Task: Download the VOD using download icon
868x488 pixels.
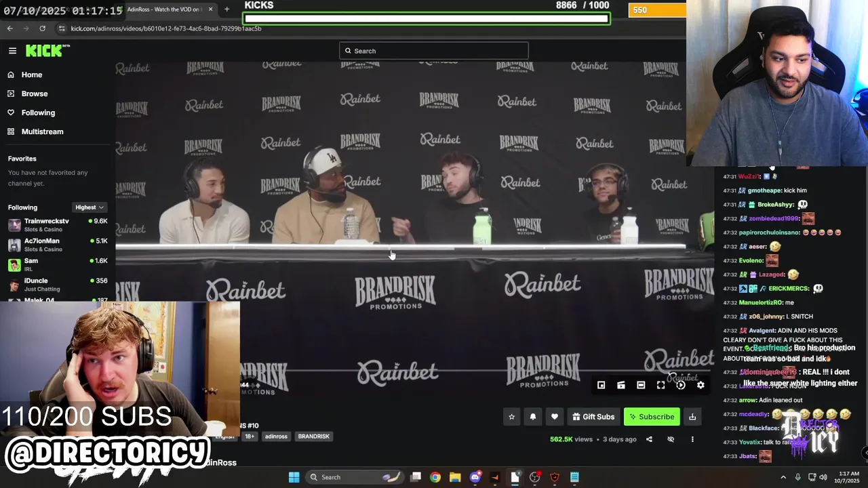Action: click(x=692, y=417)
